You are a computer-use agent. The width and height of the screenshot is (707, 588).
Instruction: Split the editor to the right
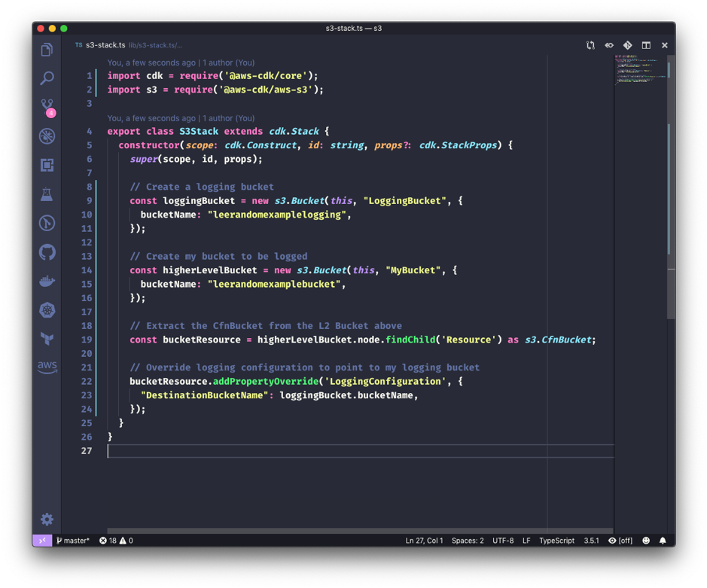click(x=646, y=45)
